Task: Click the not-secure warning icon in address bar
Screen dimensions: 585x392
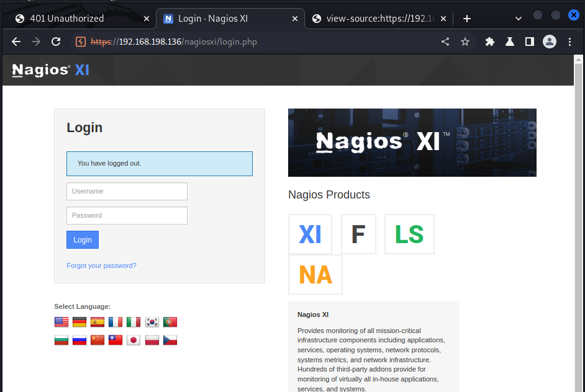Action: (81, 42)
